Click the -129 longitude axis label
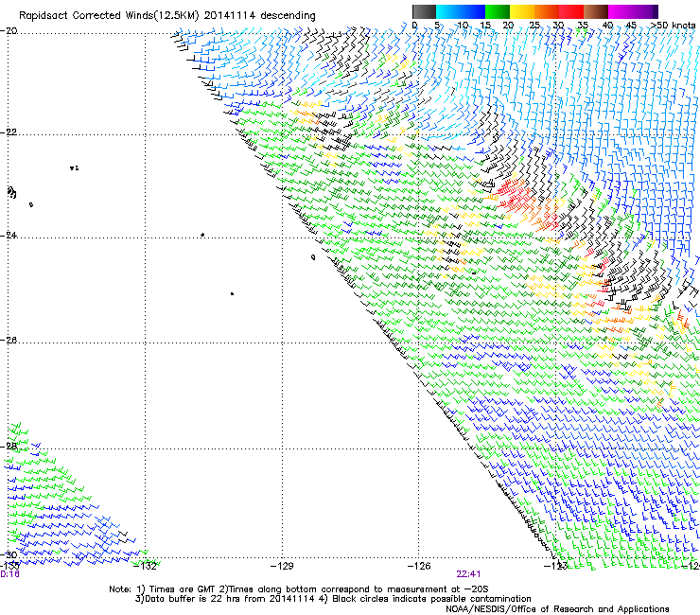 pos(282,567)
